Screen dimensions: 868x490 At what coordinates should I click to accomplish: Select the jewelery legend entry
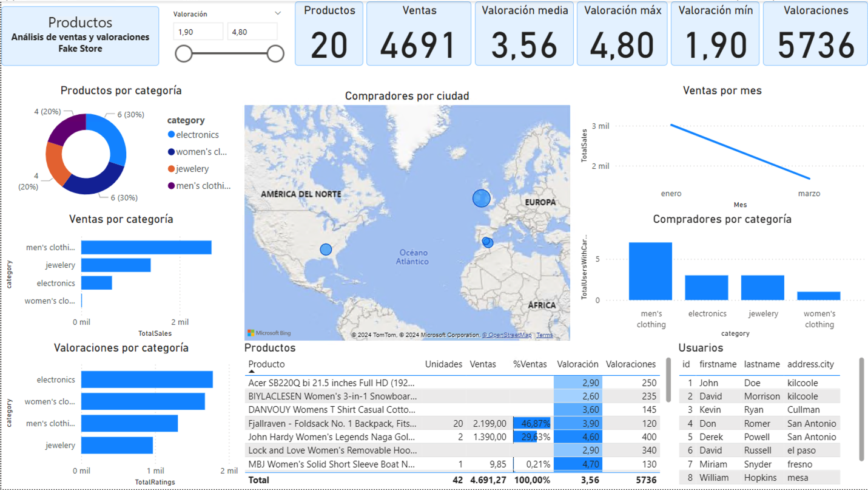[x=189, y=169]
